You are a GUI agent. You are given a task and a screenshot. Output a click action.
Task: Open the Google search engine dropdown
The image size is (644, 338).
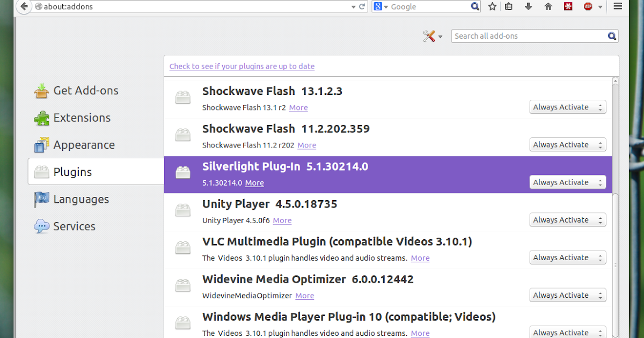click(382, 6)
